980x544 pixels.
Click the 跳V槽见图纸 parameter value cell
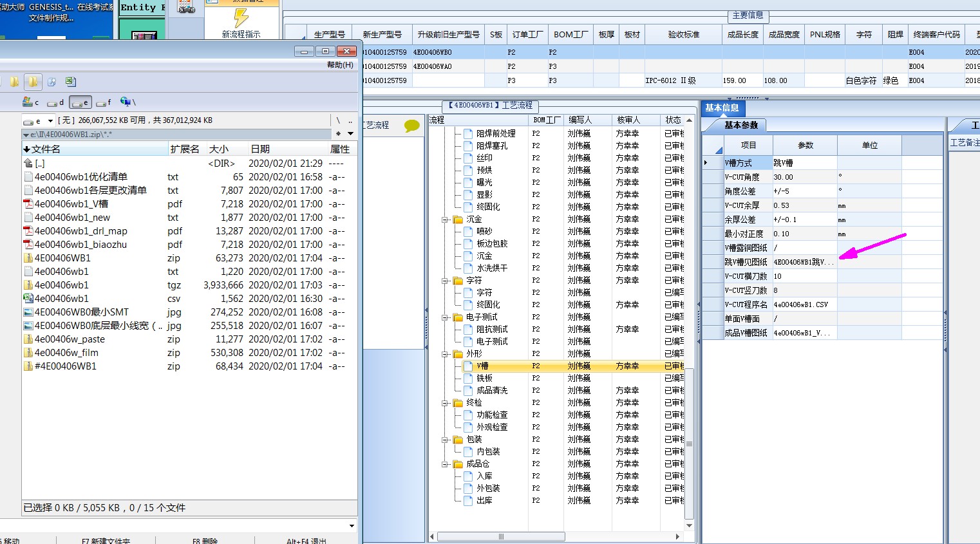pyautogui.click(x=805, y=262)
